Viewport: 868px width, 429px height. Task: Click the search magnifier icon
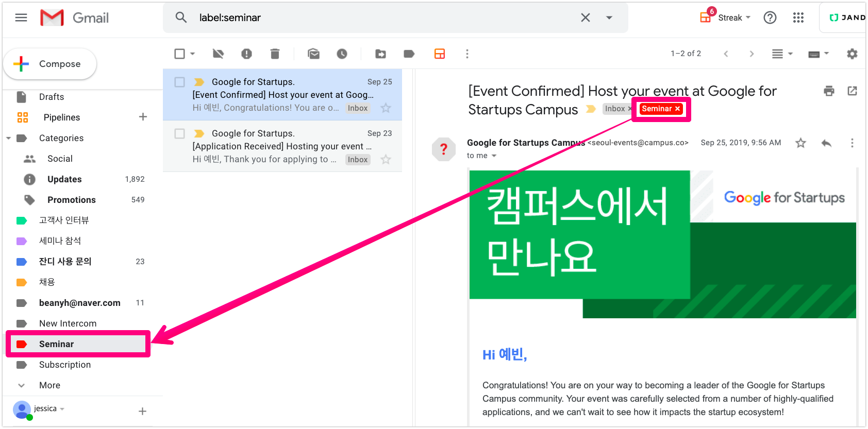pyautogui.click(x=181, y=18)
